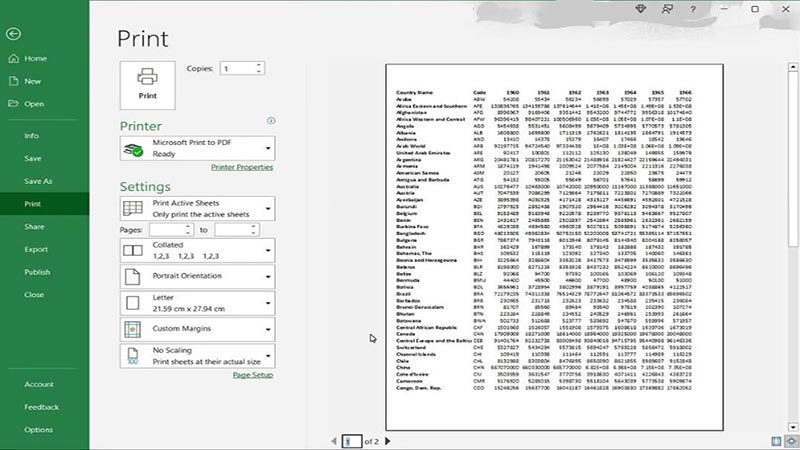The image size is (800, 450).
Task: Decrease copies with the down spinner
Action: click(x=259, y=71)
